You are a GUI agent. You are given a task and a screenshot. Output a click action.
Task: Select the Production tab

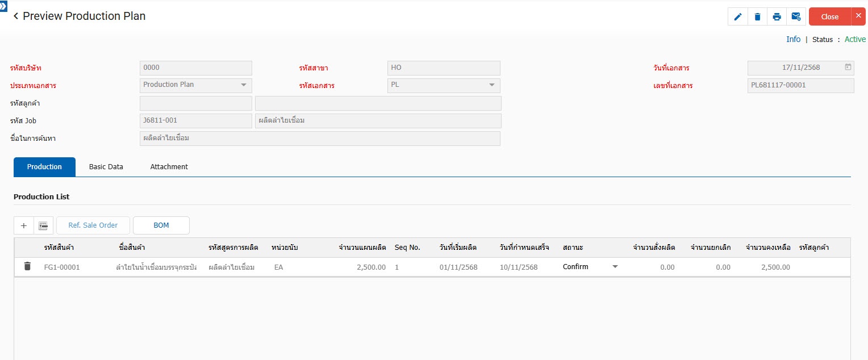44,167
